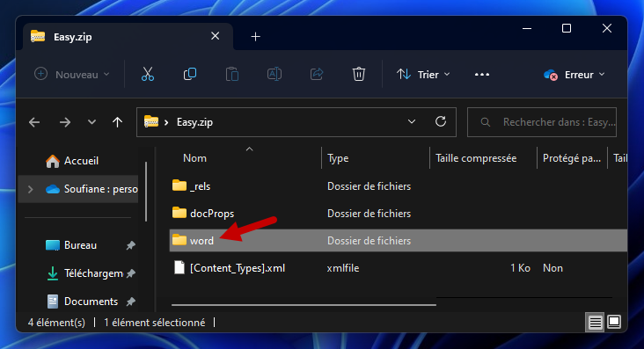Open the OneDrive Erreur status dropdown
644x349 pixels.
[x=574, y=75]
